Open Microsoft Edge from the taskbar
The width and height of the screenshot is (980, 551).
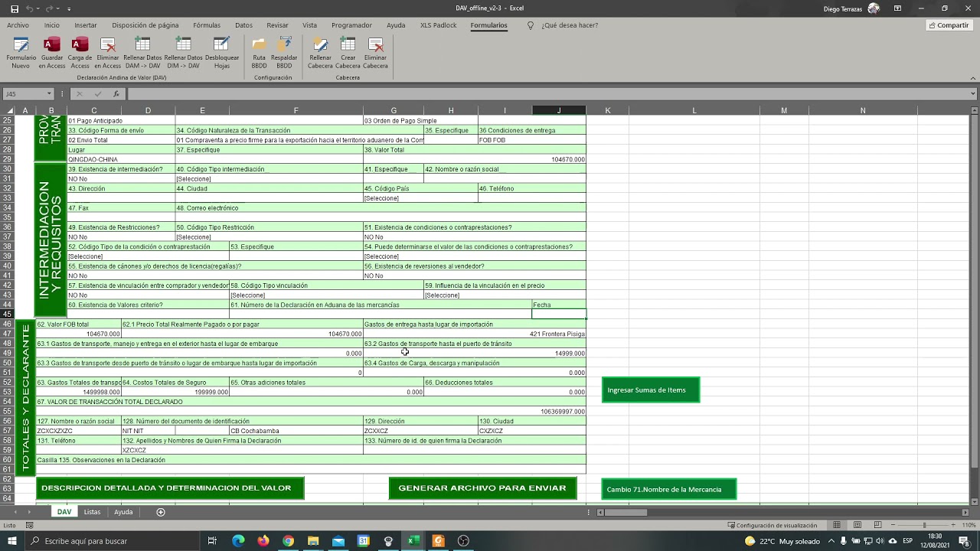coord(238,541)
